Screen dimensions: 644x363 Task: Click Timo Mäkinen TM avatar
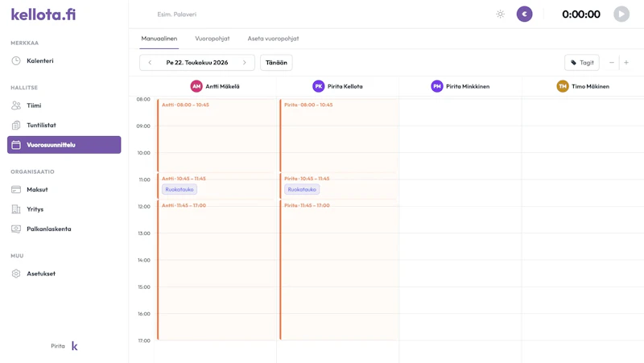[x=563, y=86]
